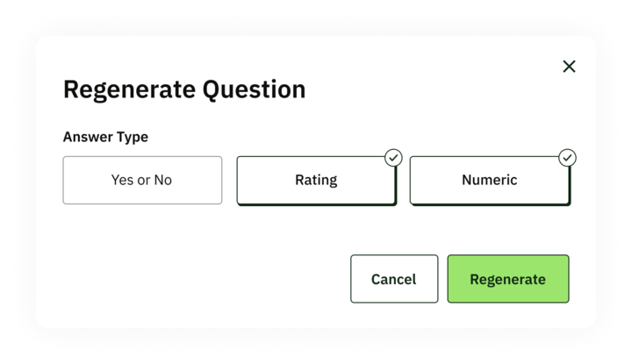Screen dimensions: 632x364
Task: Dismiss the dialog with the X icon
Action: [569, 67]
